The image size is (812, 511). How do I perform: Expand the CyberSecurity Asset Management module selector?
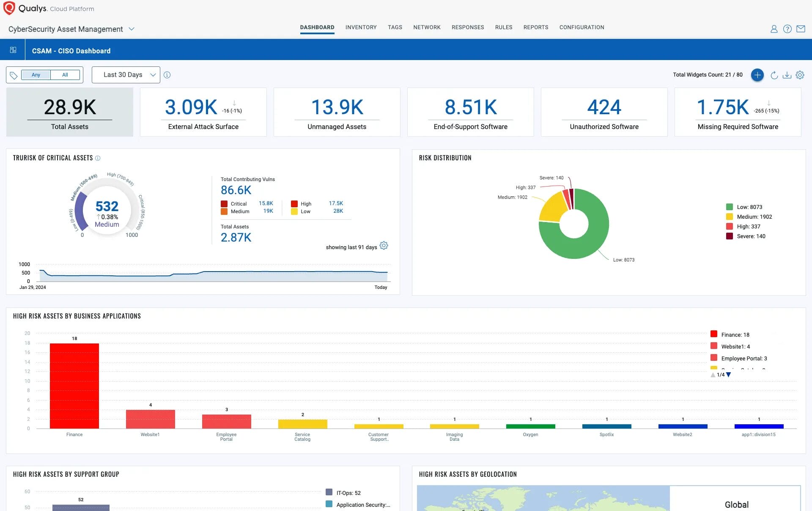(132, 29)
